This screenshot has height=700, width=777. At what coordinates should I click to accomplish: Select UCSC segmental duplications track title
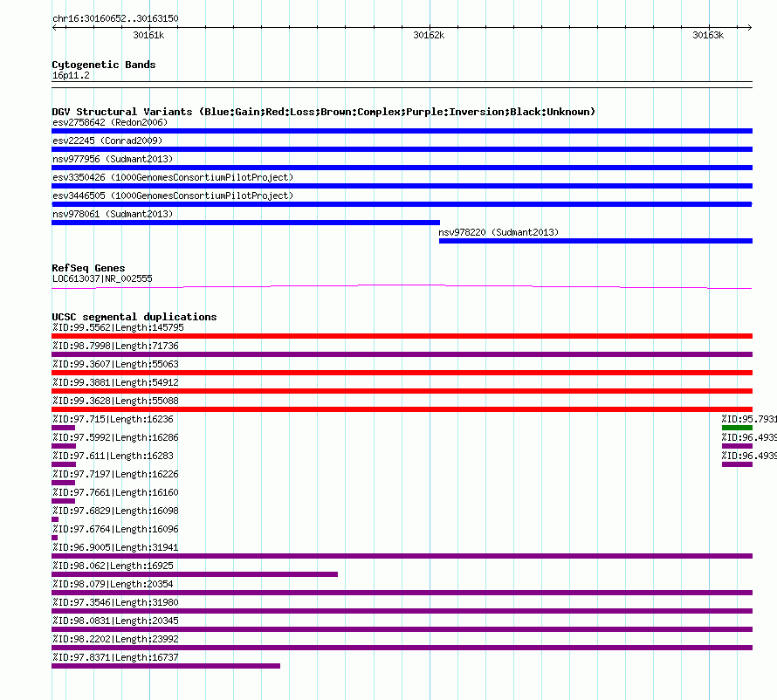tap(134, 317)
